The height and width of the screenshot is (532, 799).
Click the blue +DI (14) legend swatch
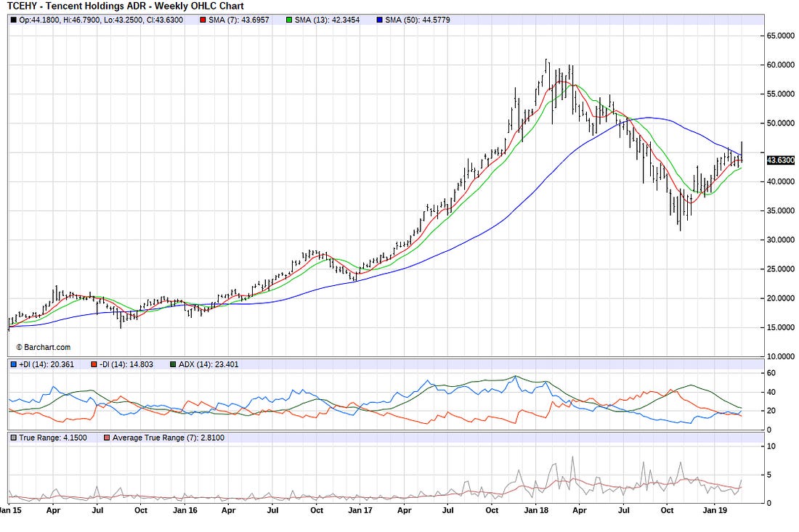click(x=14, y=364)
